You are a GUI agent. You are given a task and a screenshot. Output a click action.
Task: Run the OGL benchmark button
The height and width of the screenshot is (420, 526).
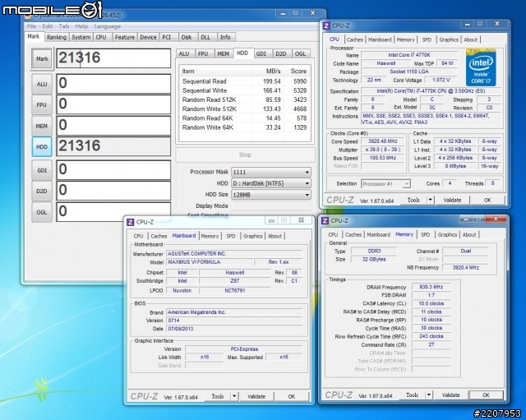(42, 212)
